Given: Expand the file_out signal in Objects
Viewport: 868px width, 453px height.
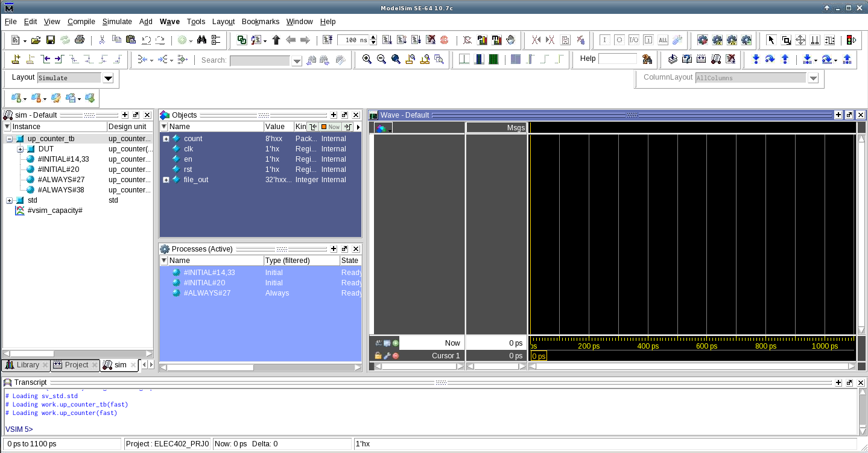Looking at the screenshot, I should (x=166, y=180).
